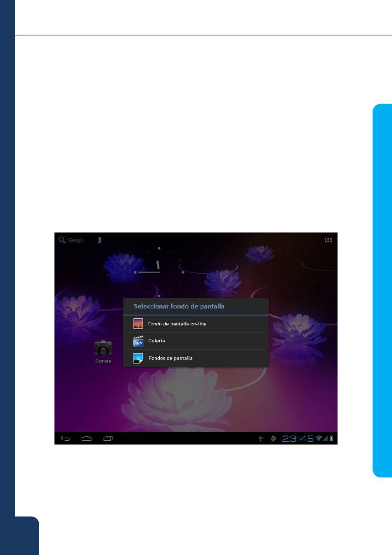The image size is (392, 555).
Task: Activate the voice search microphone icon
Action: click(x=99, y=240)
